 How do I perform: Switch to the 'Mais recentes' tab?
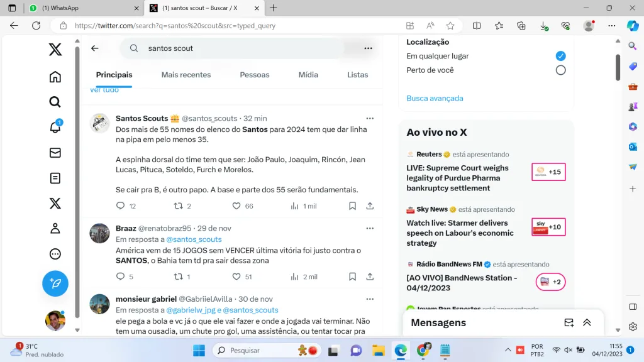click(186, 75)
